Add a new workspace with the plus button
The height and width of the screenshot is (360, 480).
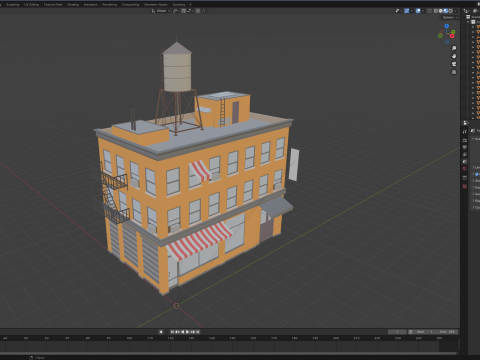[x=190, y=4]
